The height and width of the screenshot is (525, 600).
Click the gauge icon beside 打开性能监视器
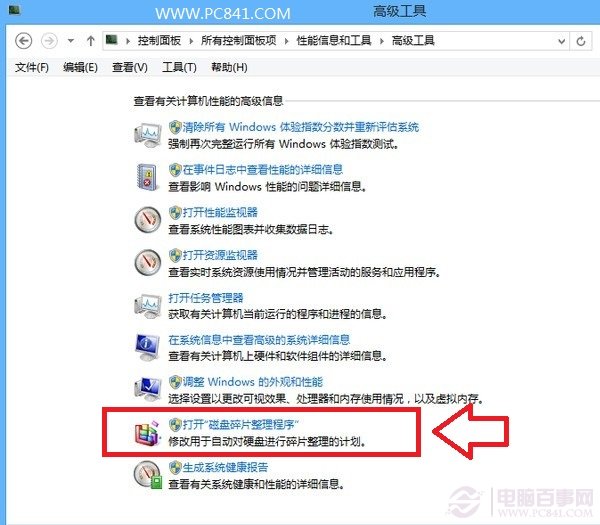[x=148, y=220]
